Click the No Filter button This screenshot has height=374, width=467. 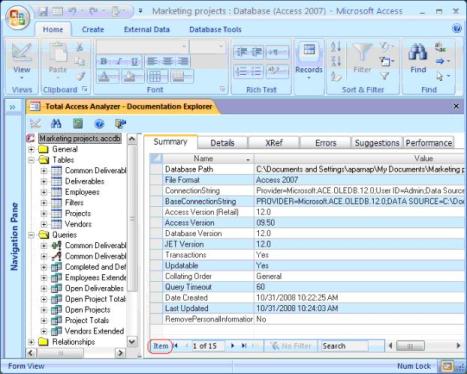coord(291,346)
